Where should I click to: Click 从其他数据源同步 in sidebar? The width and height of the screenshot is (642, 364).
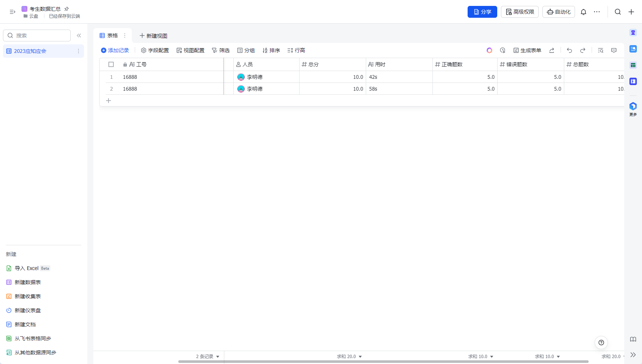[x=31, y=353]
